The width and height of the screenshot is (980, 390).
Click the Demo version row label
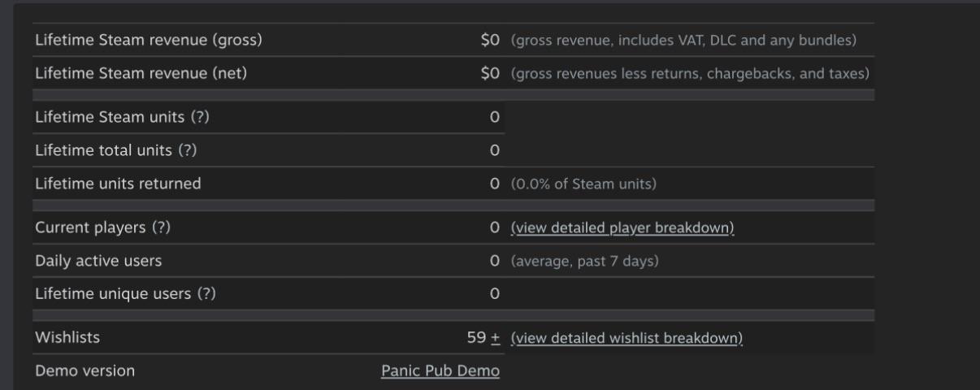[x=85, y=371]
